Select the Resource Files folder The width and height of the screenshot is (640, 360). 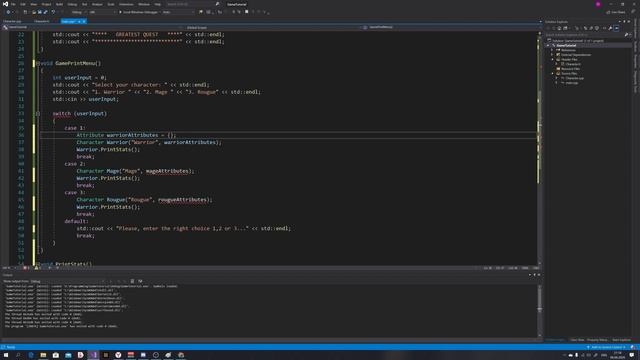pos(570,69)
